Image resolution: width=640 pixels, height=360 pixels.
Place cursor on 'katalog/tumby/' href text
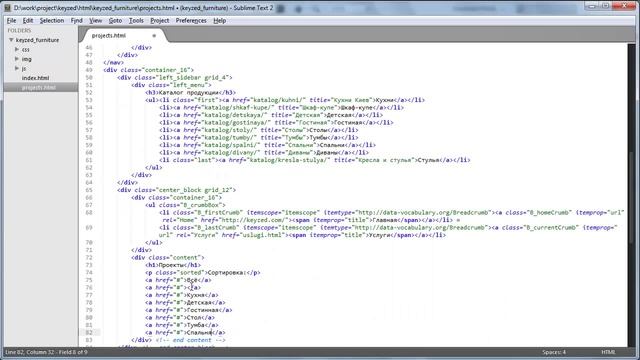(230, 138)
